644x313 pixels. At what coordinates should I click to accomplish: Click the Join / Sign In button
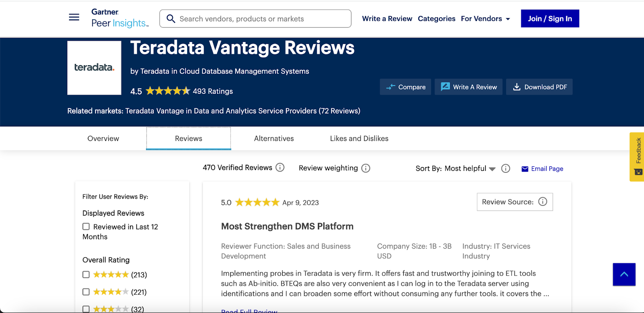point(550,19)
